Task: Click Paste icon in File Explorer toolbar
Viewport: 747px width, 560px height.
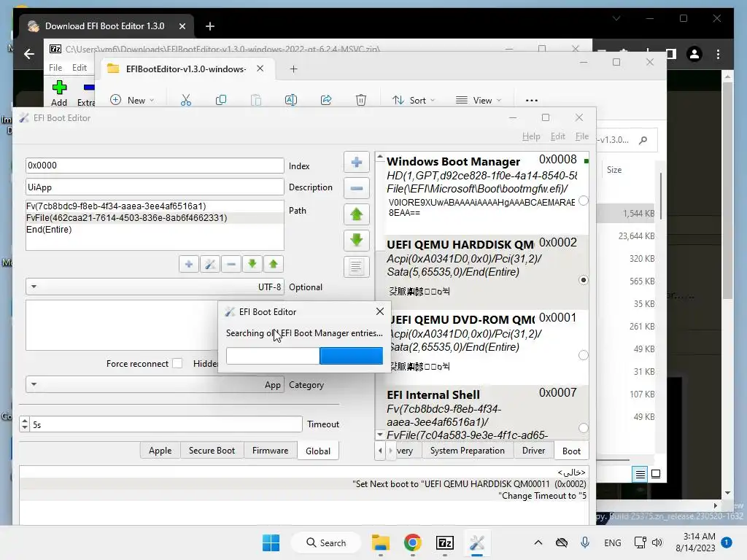Action: [x=256, y=100]
